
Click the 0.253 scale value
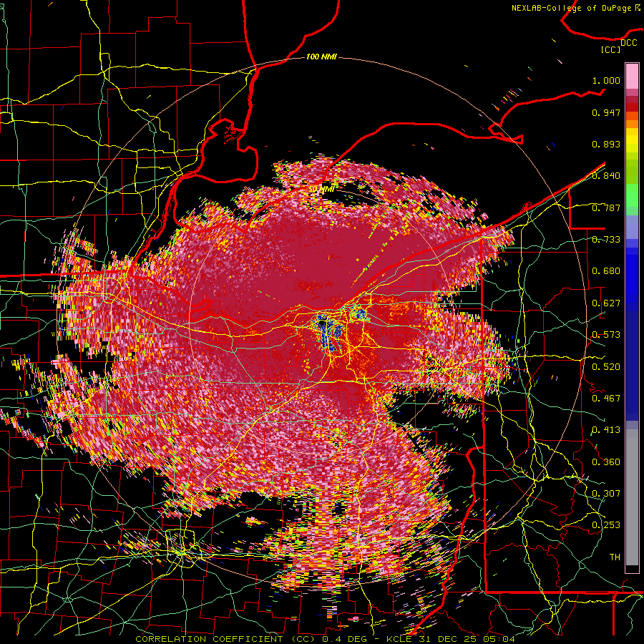(606, 525)
